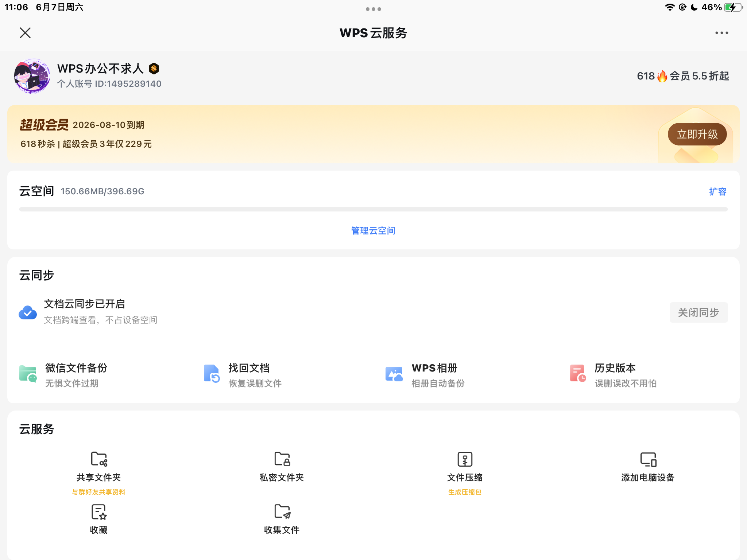The width and height of the screenshot is (747, 560).
Task: Tap the gold membership badge beside username
Action: click(x=154, y=68)
